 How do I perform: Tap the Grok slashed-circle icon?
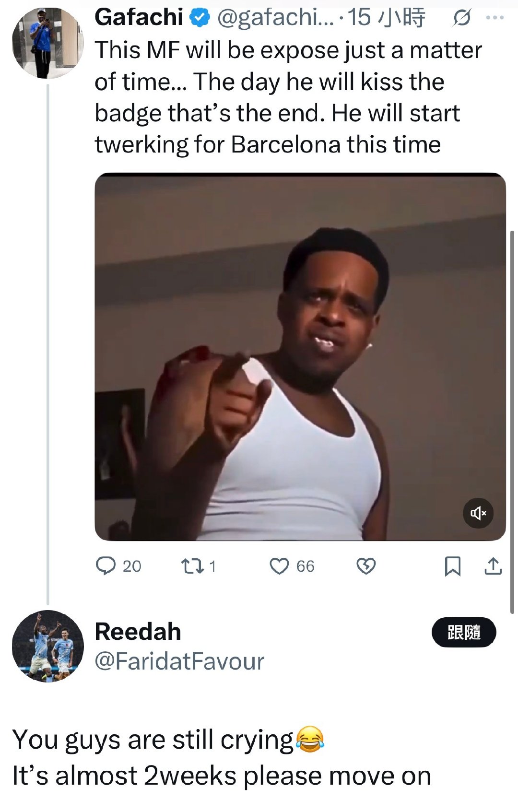click(461, 18)
